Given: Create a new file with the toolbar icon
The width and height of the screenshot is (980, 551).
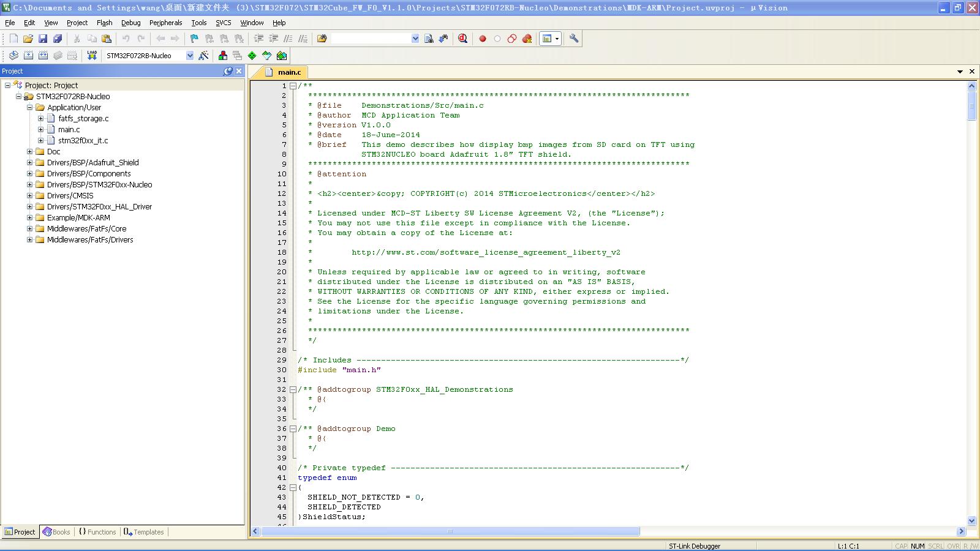Looking at the screenshot, I should (x=13, y=39).
